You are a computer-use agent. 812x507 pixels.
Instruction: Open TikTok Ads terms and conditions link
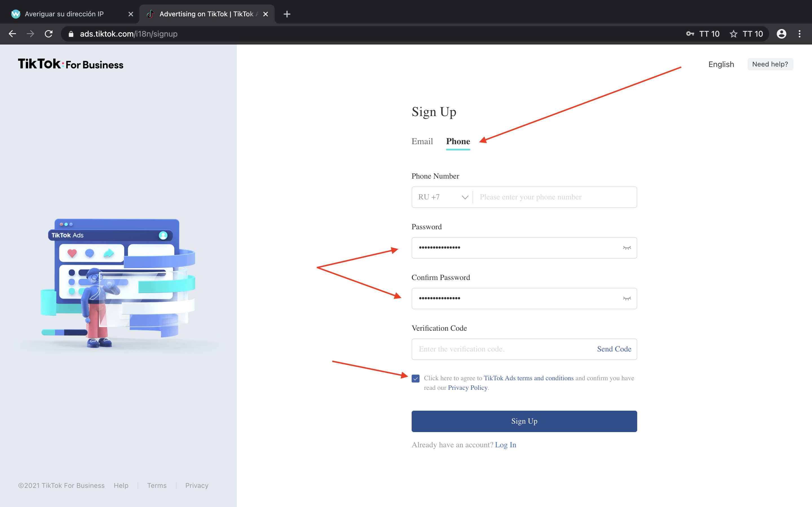(528, 378)
